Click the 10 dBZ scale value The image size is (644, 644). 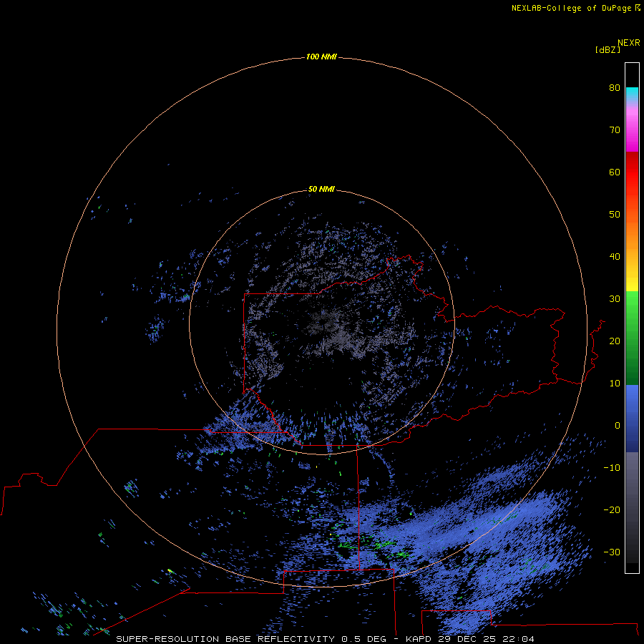point(615,384)
